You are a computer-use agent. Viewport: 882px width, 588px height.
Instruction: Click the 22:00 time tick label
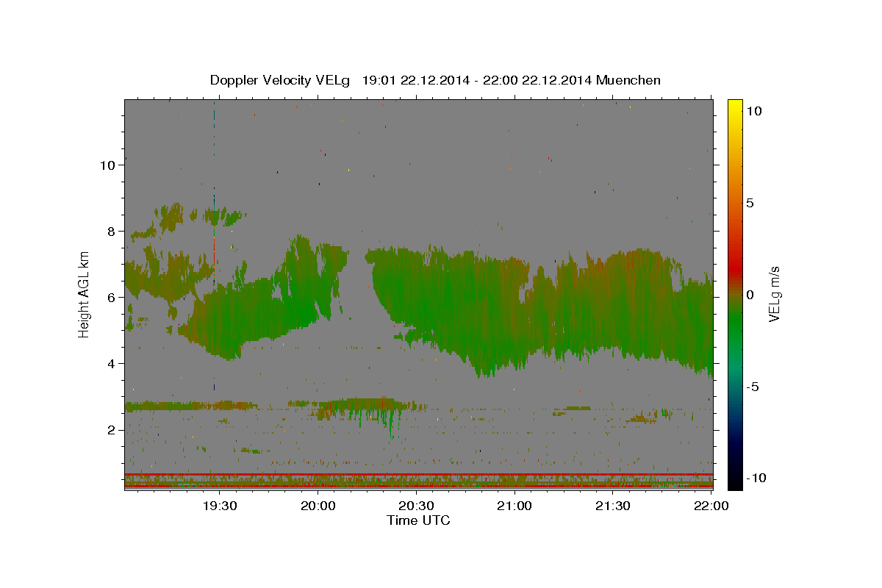click(x=711, y=506)
